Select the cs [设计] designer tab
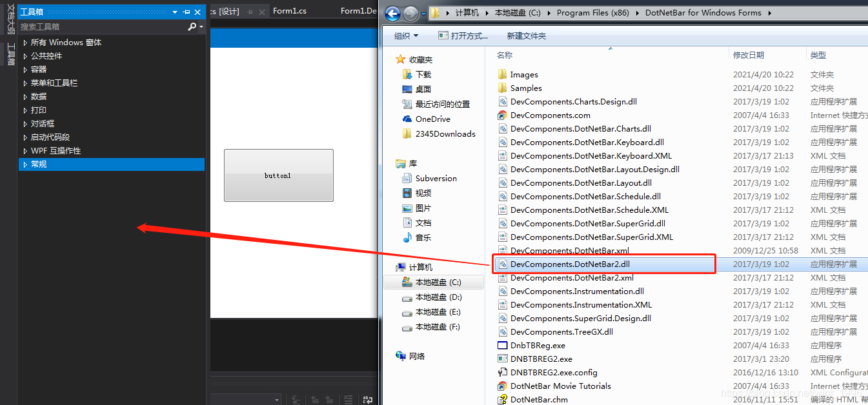868x405 pixels. 225,12
